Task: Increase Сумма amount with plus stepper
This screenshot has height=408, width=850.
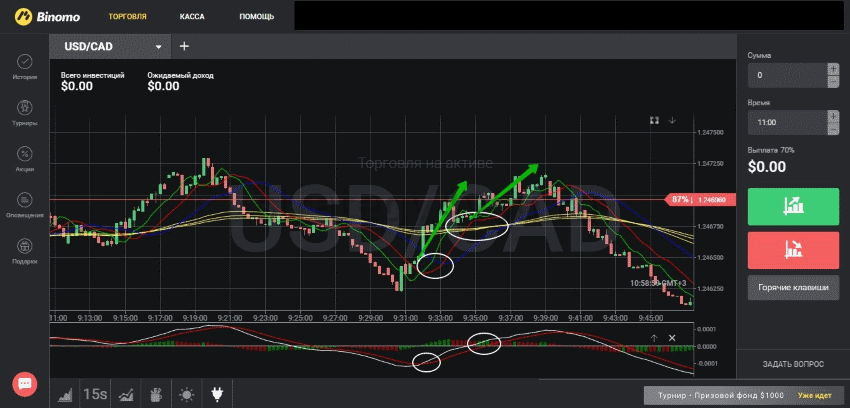Action: [833, 69]
